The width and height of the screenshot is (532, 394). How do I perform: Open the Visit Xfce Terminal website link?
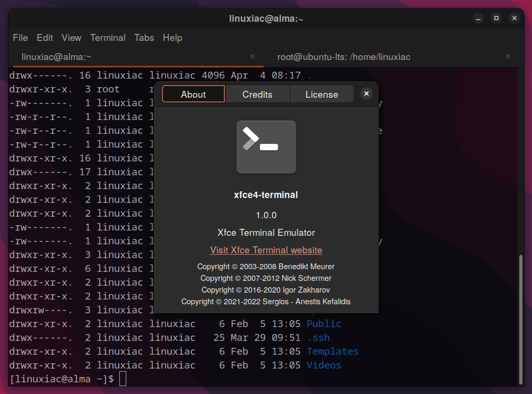(266, 250)
